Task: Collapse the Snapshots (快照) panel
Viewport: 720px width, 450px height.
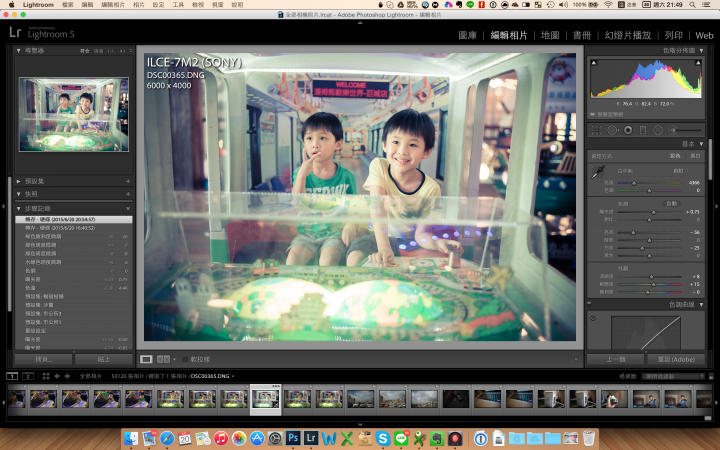Action: coord(18,194)
